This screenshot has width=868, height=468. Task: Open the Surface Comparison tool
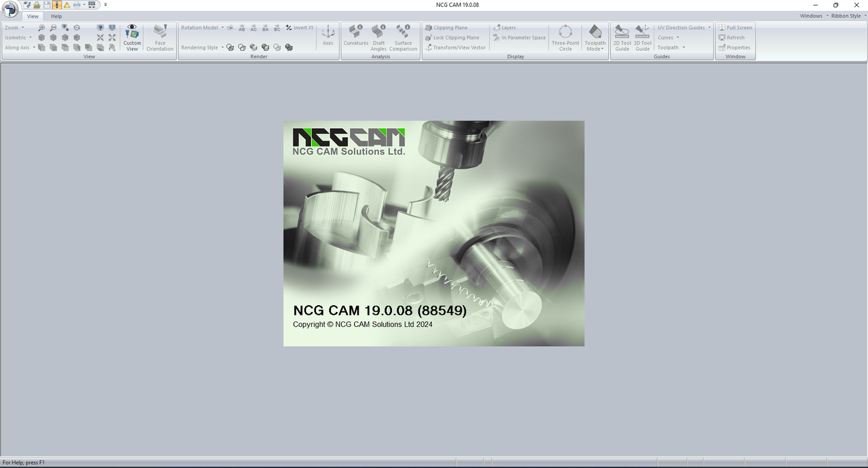point(403,37)
